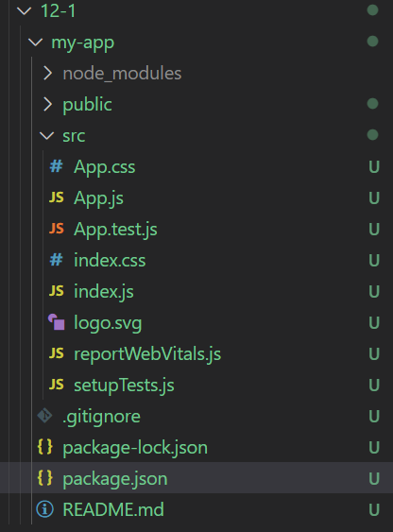Open the index.css file

(x=110, y=260)
